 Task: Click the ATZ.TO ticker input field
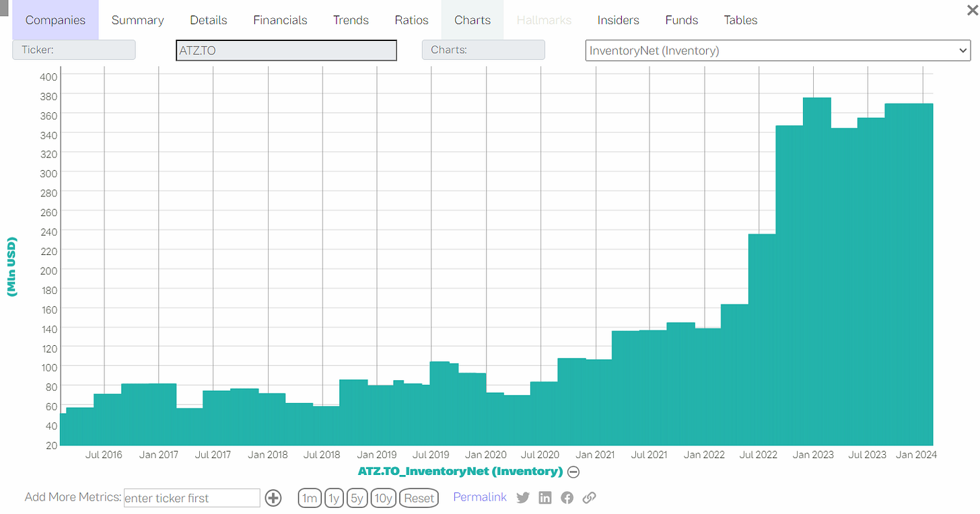click(286, 50)
